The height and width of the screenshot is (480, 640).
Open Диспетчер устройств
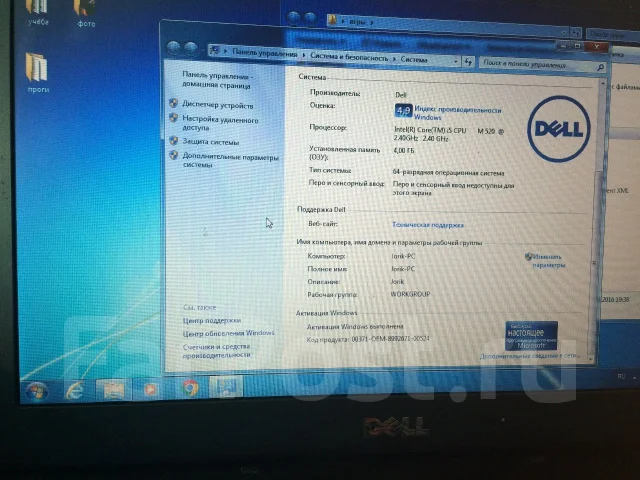pyautogui.click(x=218, y=105)
